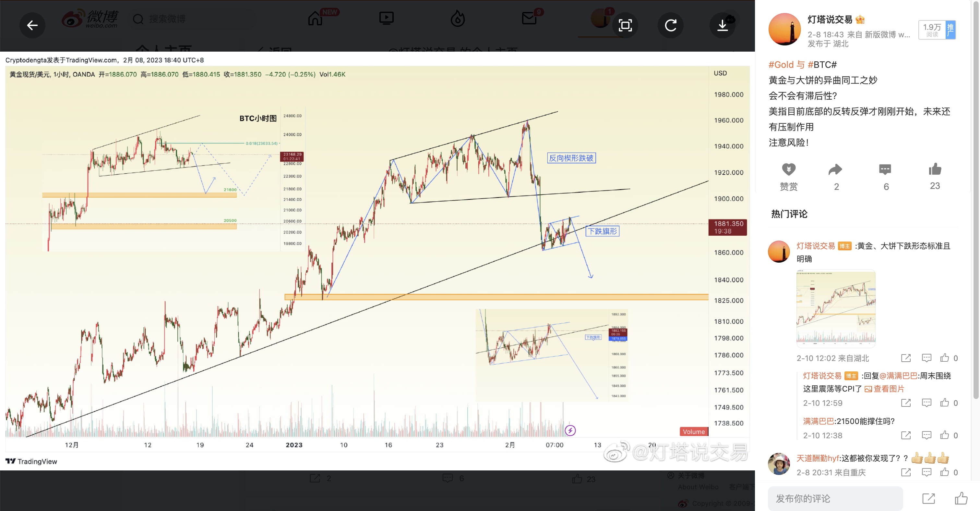Refresh the page with the reload icon
The image size is (980, 511).
click(670, 25)
